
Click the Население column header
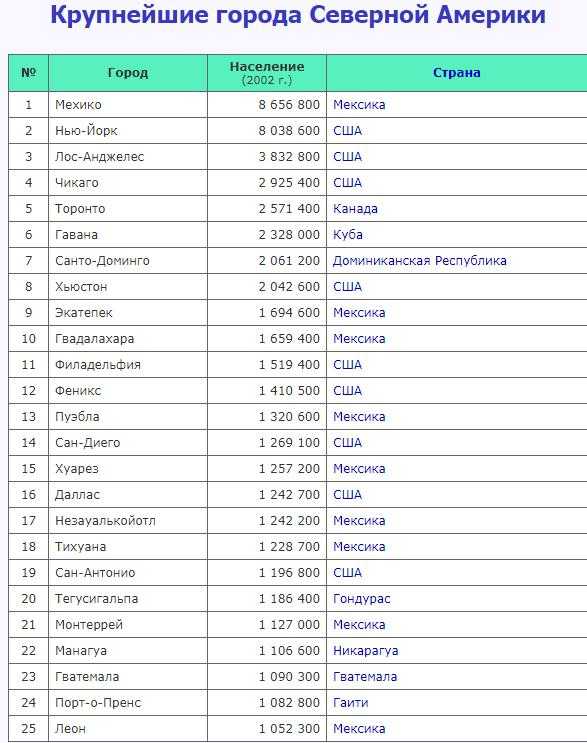click(x=267, y=72)
